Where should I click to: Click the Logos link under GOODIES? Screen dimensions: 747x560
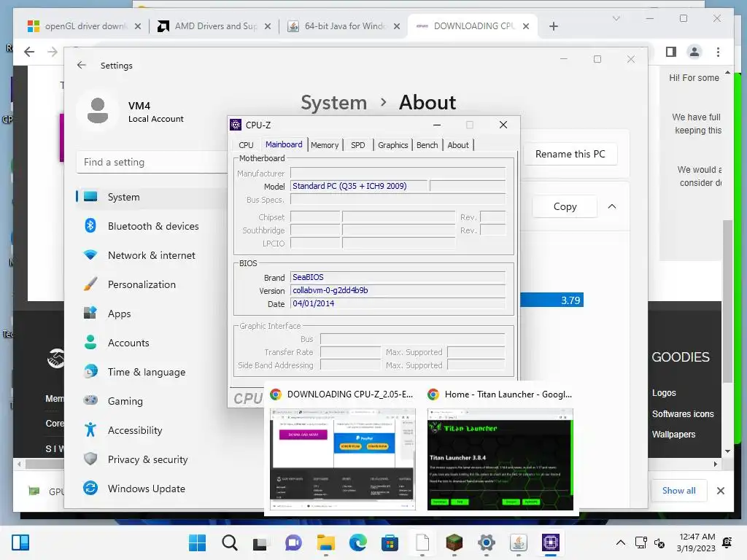point(664,393)
